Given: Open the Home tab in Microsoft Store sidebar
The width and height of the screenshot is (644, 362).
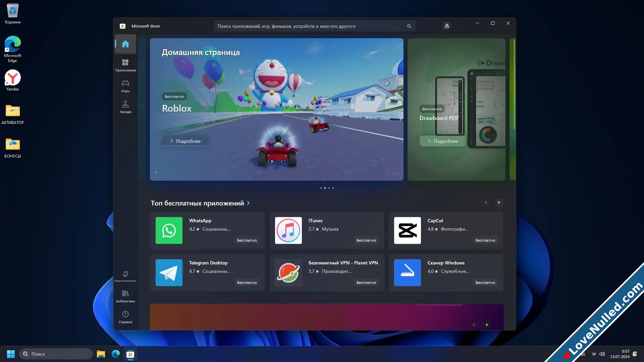Looking at the screenshot, I should (x=125, y=44).
